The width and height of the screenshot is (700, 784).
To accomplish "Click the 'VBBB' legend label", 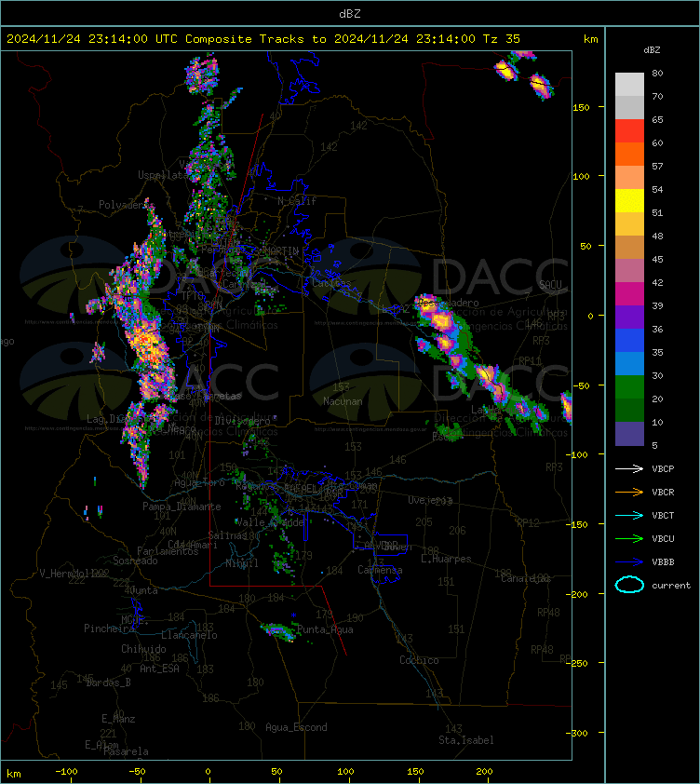I will click(x=663, y=562).
